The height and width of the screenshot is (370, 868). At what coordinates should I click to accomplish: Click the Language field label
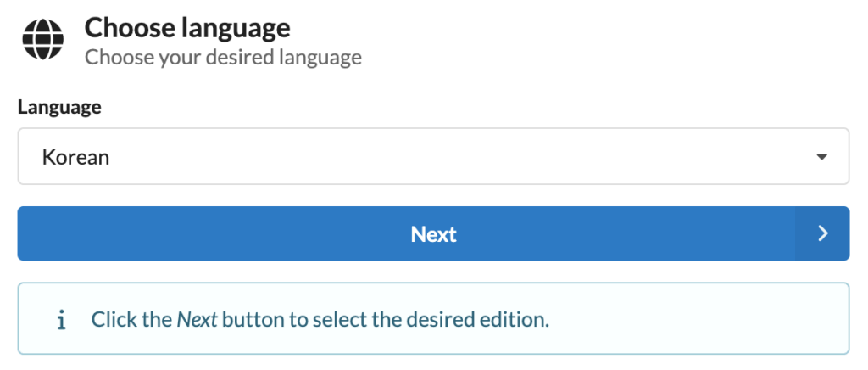[x=59, y=107]
